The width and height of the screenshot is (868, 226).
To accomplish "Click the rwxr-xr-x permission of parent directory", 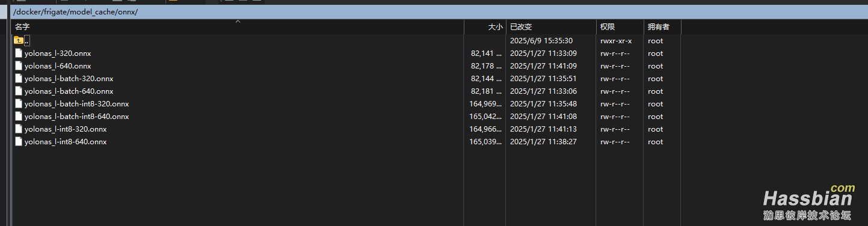I will [616, 41].
